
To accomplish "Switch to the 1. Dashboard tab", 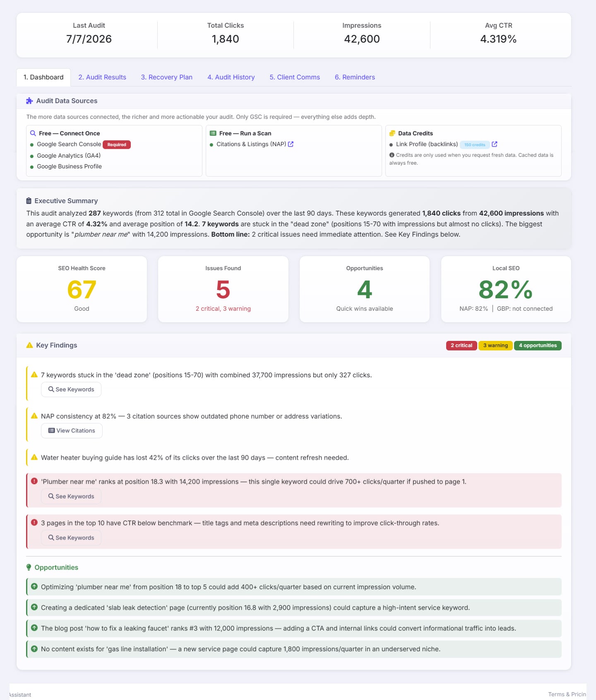I will tap(43, 77).
